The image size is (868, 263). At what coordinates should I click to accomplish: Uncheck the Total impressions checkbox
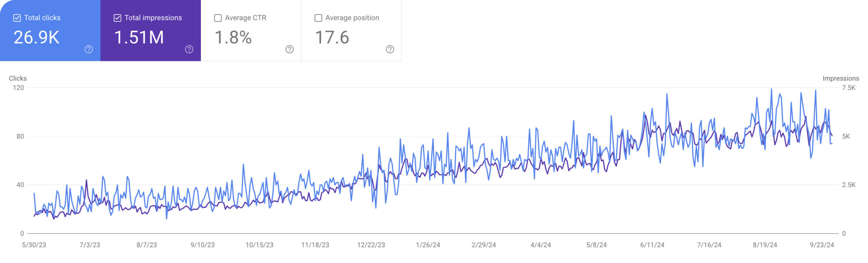pos(117,18)
